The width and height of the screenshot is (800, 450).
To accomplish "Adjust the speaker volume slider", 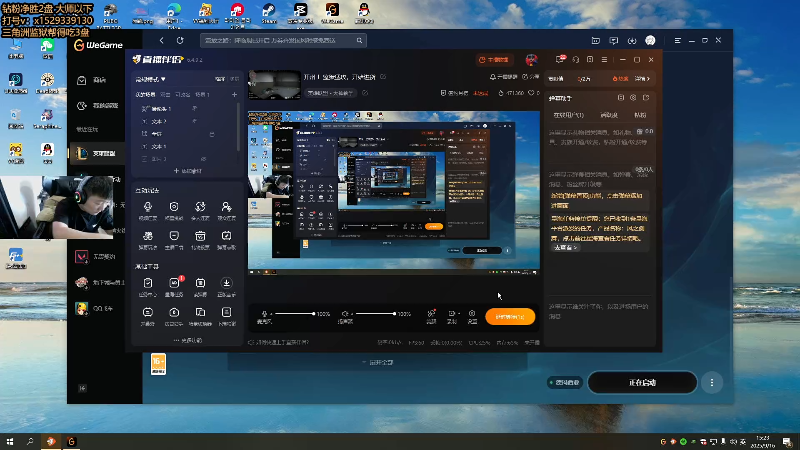I will tap(376, 314).
